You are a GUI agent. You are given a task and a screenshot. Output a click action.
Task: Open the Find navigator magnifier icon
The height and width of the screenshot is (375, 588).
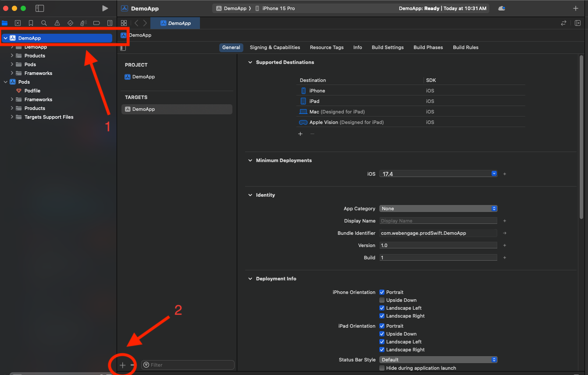(44, 23)
